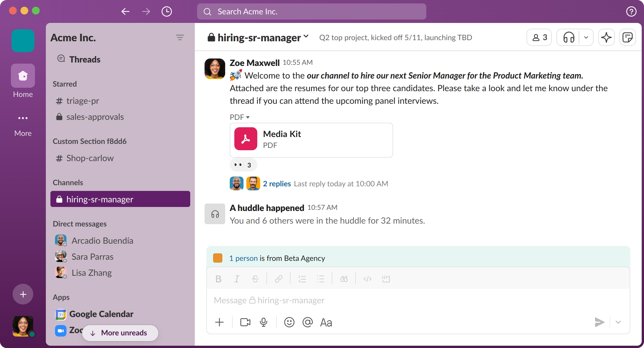Click the plus create button in the rail

pos(23,294)
